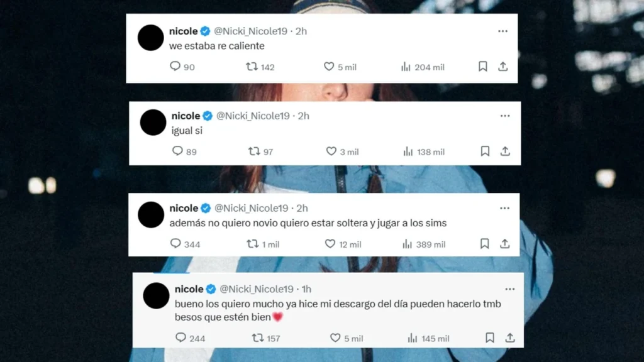644x362 pixels.
Task: Open the 2h timestamp on the los sims tweet
Action: tap(303, 208)
